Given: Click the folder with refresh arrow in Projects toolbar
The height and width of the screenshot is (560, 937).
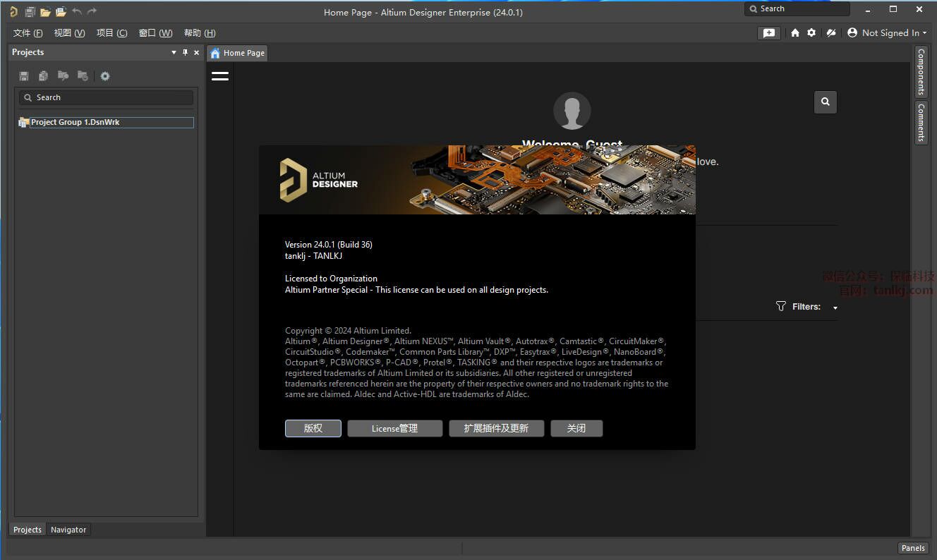Looking at the screenshot, I should coord(83,76).
